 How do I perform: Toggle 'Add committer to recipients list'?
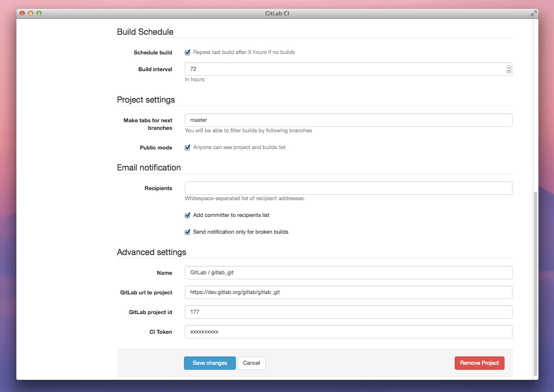point(187,215)
